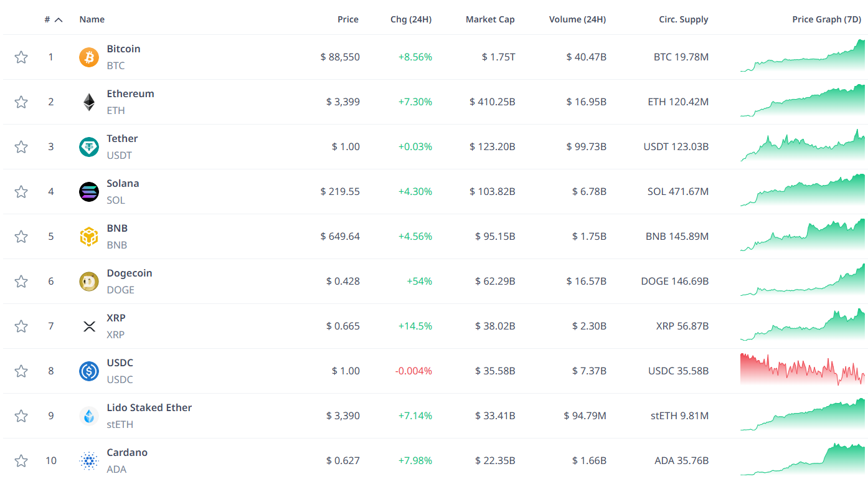Star Bitcoin as a favorite
Viewport: 868px width, 479px height.
(21, 57)
